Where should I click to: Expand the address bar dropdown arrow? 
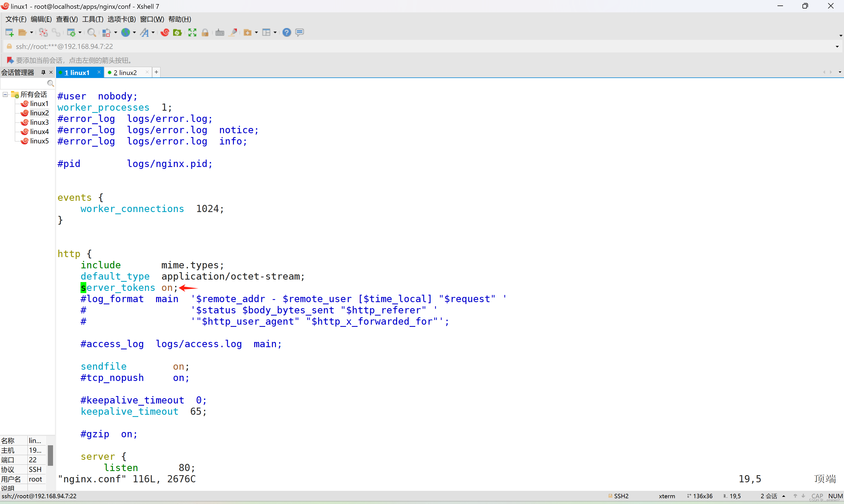837,46
